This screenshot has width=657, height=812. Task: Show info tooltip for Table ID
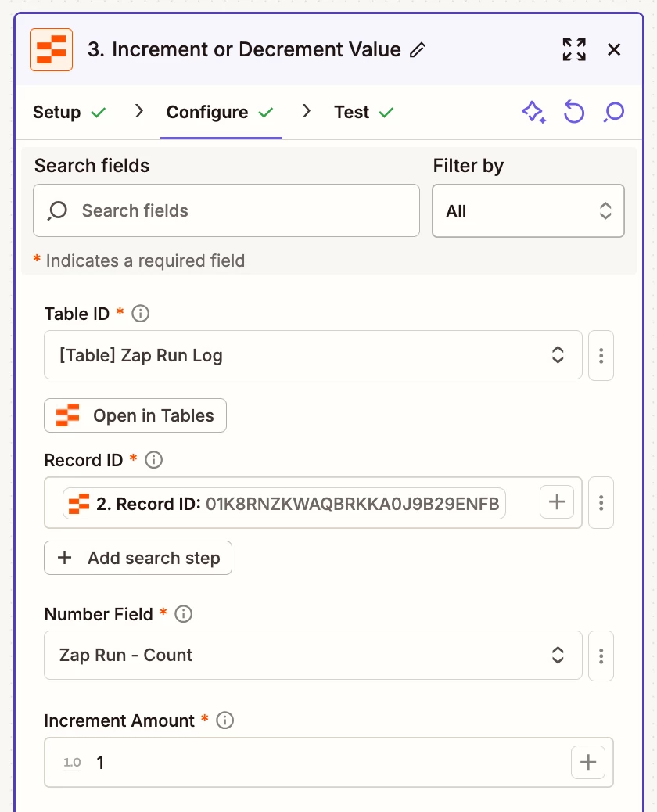140,314
